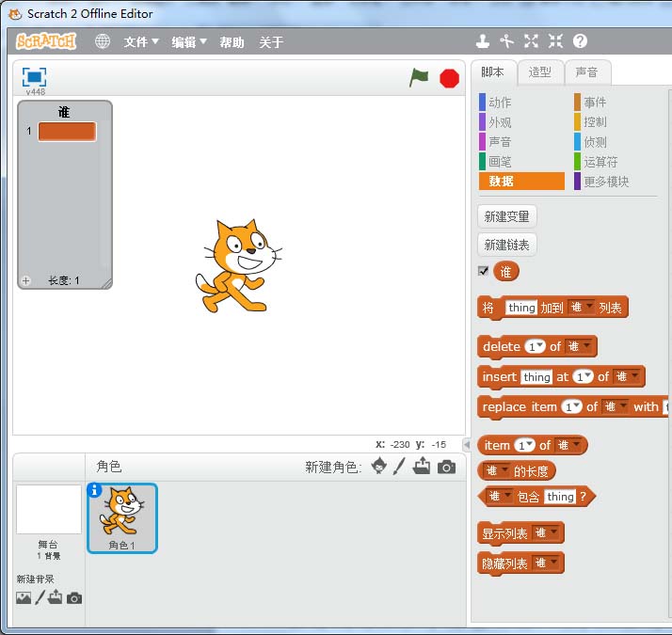
Task: Select the duplicate stamp tool
Action: (482, 41)
